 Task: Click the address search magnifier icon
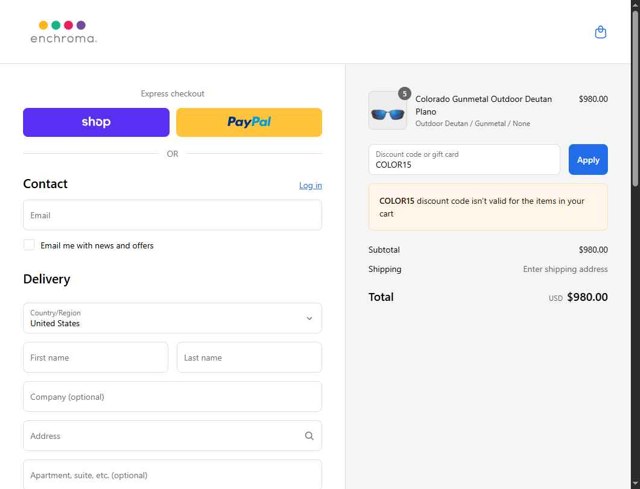coord(309,436)
